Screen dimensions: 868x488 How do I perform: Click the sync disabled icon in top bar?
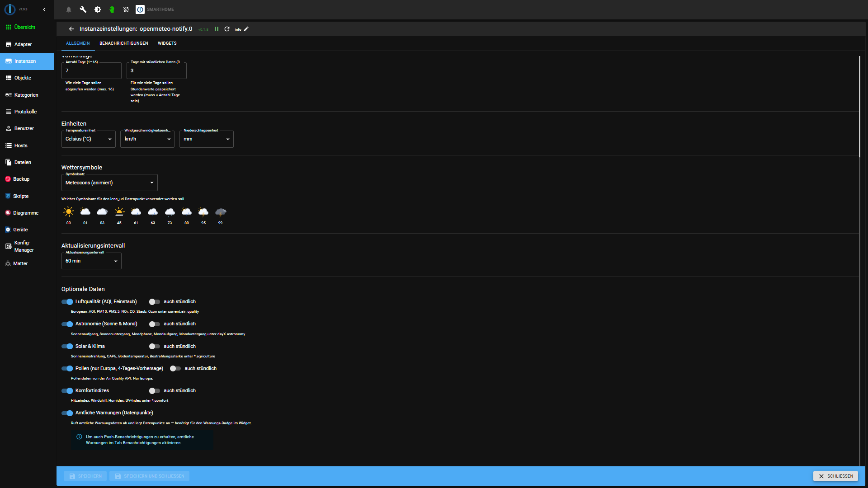click(126, 9)
